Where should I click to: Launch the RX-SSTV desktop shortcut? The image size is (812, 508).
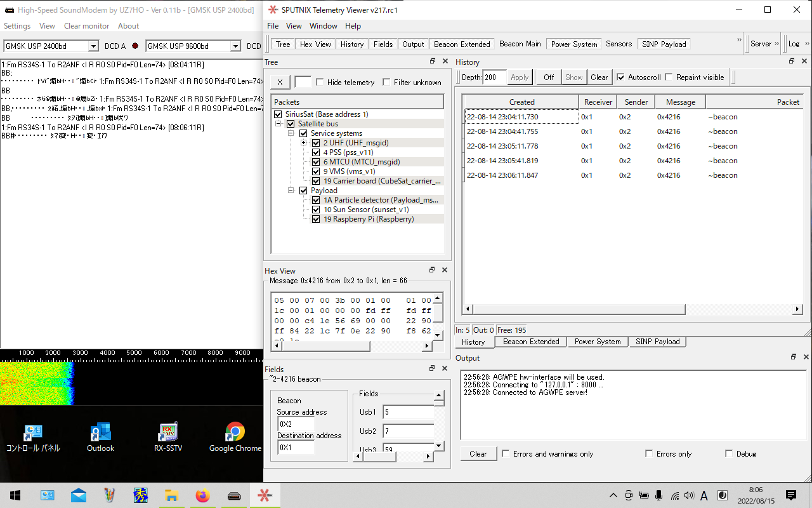(168, 438)
